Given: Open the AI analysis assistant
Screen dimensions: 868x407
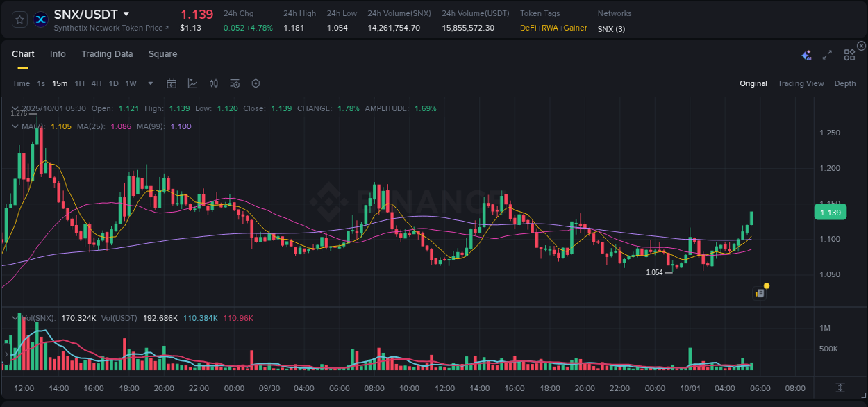Looking at the screenshot, I should [x=806, y=53].
